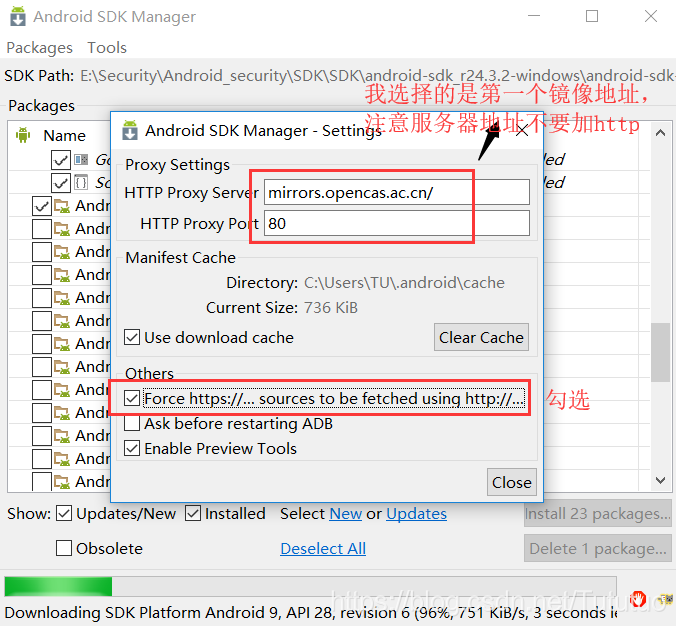Click the SDK Path text

tap(377, 76)
